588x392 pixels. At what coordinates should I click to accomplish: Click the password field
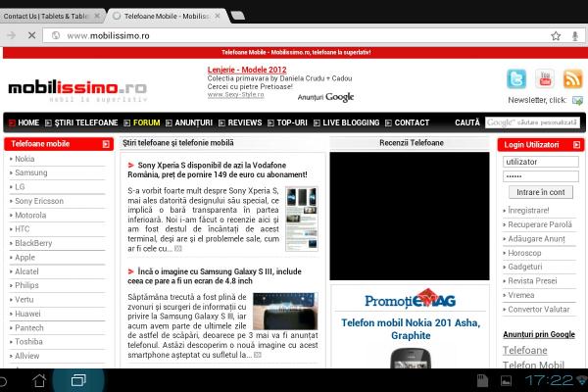point(540,176)
